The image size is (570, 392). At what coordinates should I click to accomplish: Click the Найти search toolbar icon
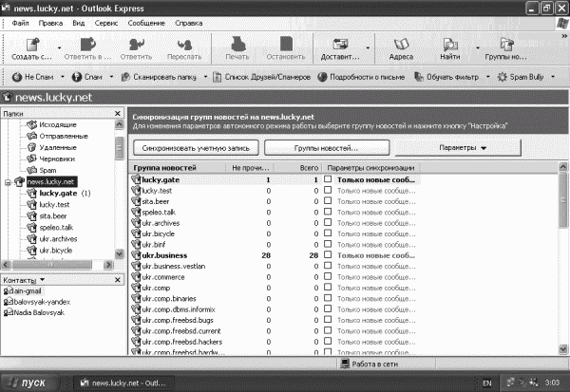[x=450, y=45]
